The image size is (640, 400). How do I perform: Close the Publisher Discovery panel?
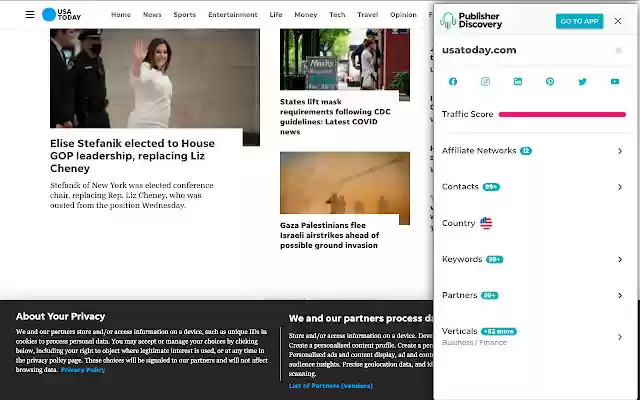pyautogui.click(x=618, y=21)
